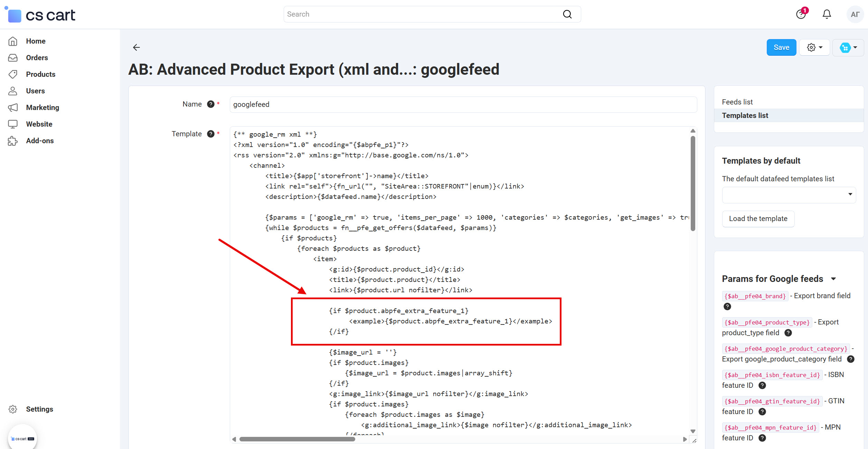Screen dimensions: 868x449
Task: Open Add-ons in the sidebar menu
Action: tap(40, 141)
